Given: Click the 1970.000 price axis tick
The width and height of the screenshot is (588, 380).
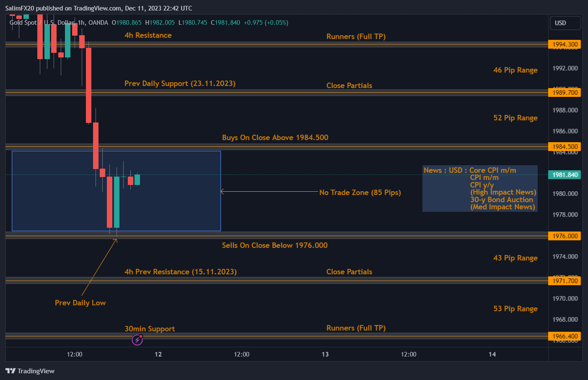Looking at the screenshot, I should coord(565,299).
